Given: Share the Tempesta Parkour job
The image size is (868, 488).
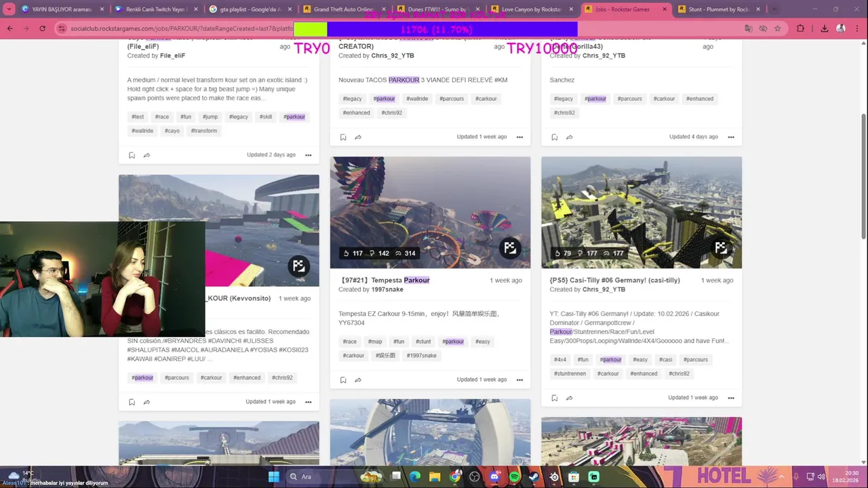Looking at the screenshot, I should [358, 380].
